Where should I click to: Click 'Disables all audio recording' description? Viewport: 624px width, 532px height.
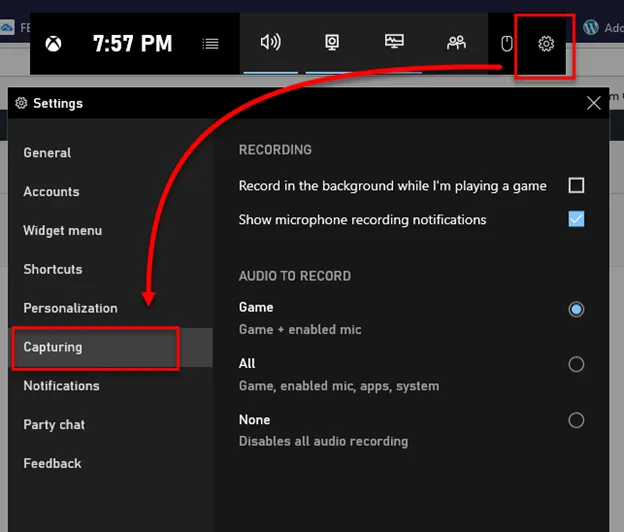coord(323,441)
